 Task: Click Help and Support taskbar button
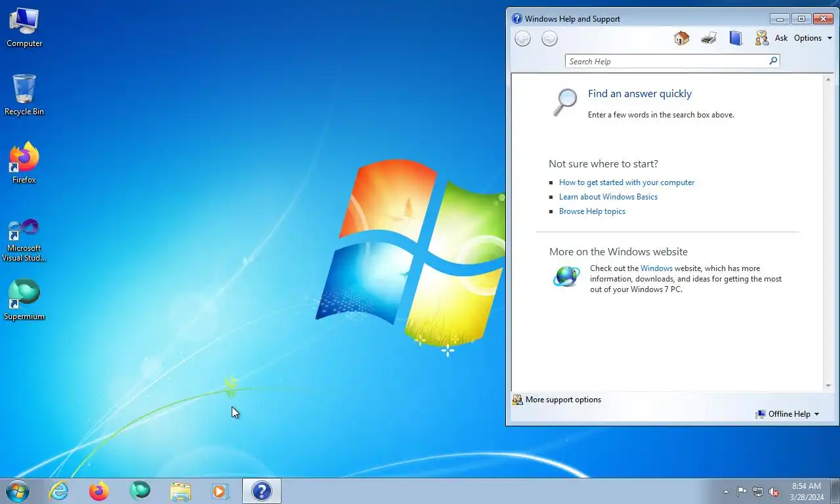pyautogui.click(x=262, y=491)
